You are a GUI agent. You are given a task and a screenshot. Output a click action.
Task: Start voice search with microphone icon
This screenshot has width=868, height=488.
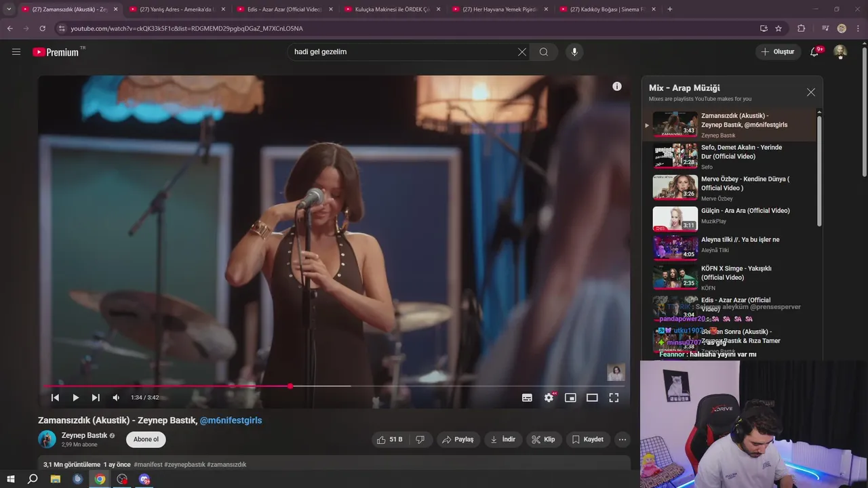pyautogui.click(x=574, y=52)
